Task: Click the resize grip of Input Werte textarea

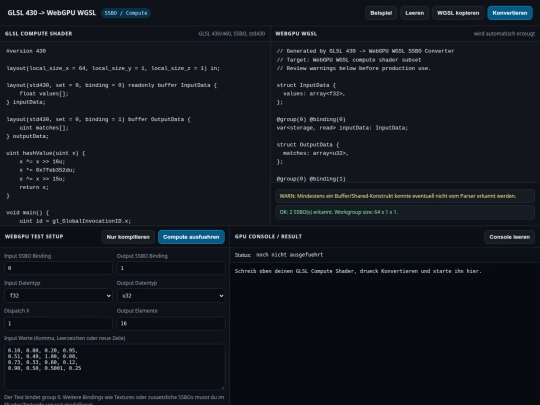Action: pyautogui.click(x=222, y=387)
